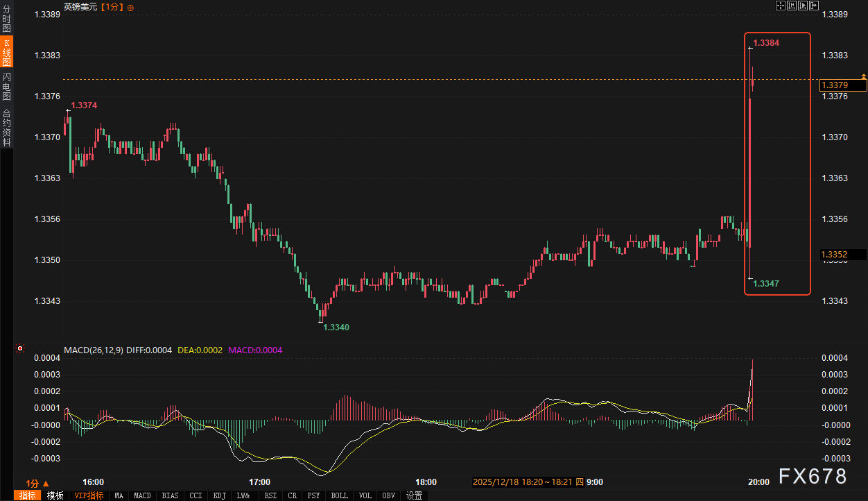Click the second top-right chart toolbar icon
Image resolution: width=868 pixels, height=501 pixels.
[792, 6]
